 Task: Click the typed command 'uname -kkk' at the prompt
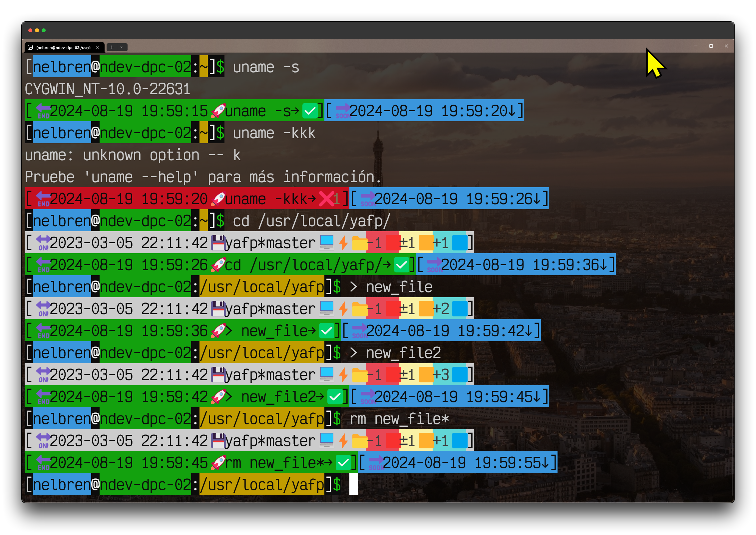coord(274,133)
